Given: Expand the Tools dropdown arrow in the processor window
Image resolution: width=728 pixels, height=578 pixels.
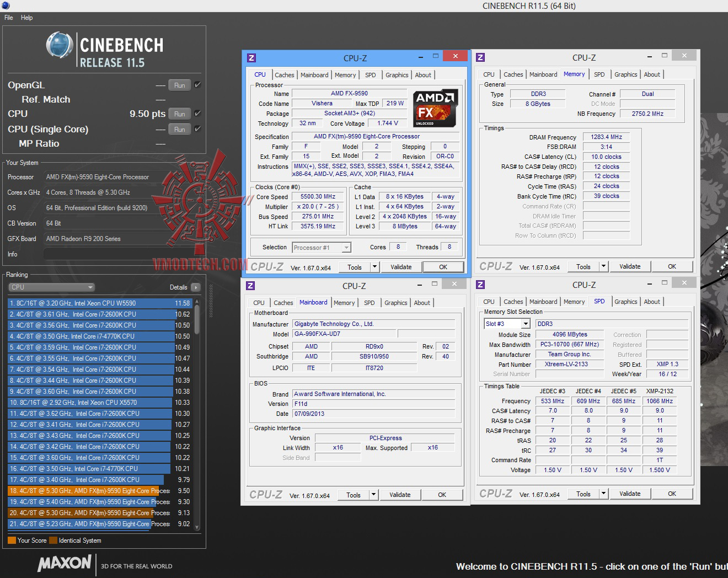Looking at the screenshot, I should tap(374, 267).
